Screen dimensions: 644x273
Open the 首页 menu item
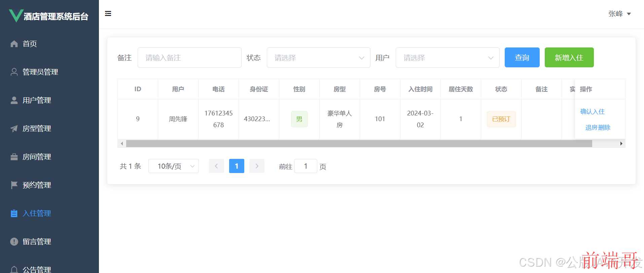coord(49,44)
